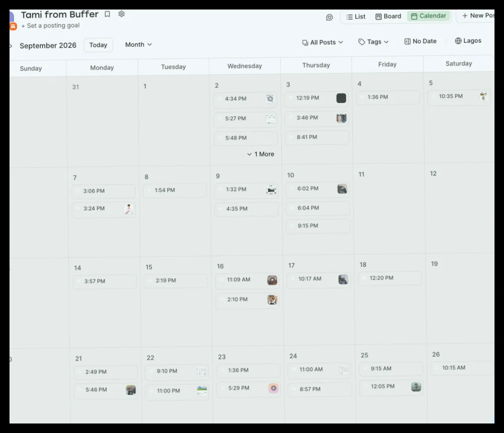Expand the Tags filter dropdown
This screenshot has height=433, width=504.
click(373, 42)
